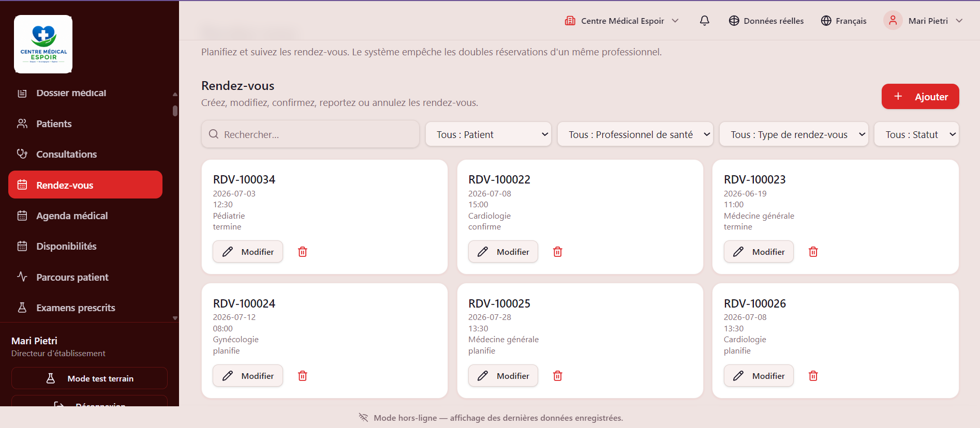980x428 pixels.
Task: Click Directeur d'établissement role label
Action: (58, 354)
